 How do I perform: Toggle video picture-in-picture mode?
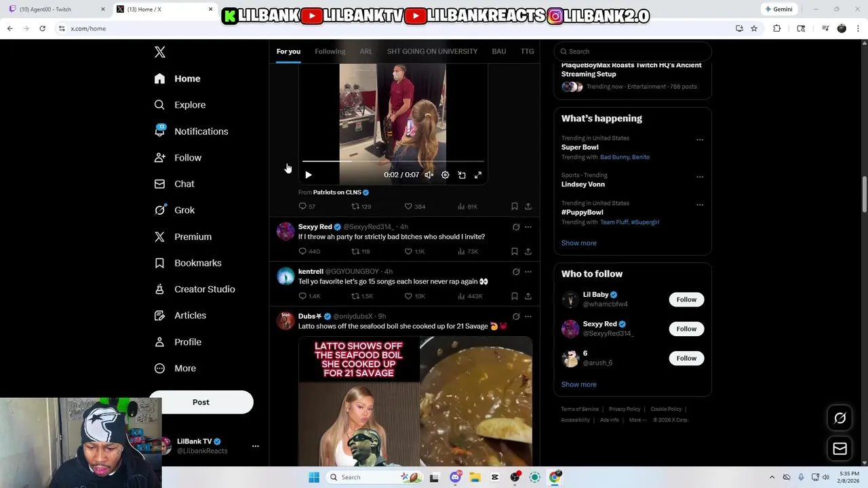tap(462, 175)
